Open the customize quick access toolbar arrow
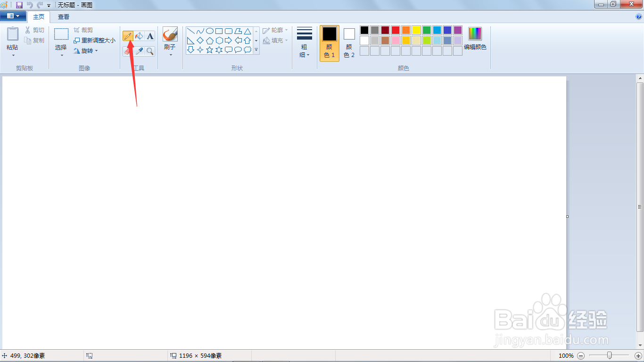This screenshot has width=644, height=362. 49,5
